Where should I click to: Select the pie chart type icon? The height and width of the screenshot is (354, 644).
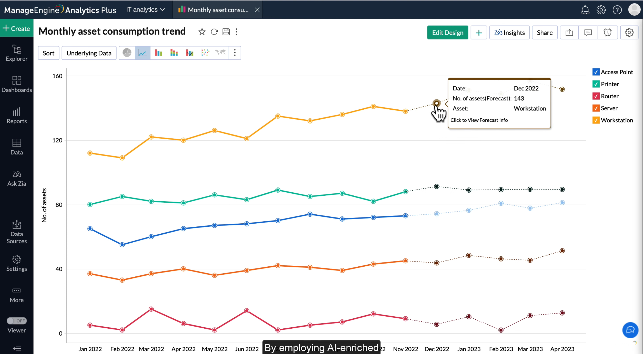[127, 53]
